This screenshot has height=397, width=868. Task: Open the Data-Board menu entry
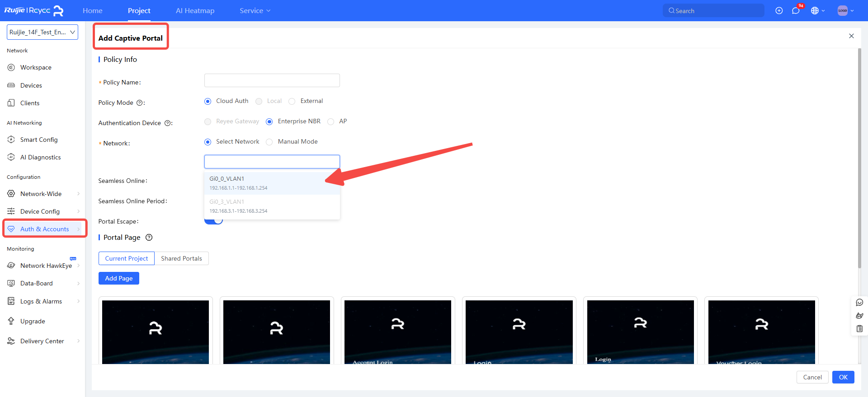coord(37,283)
